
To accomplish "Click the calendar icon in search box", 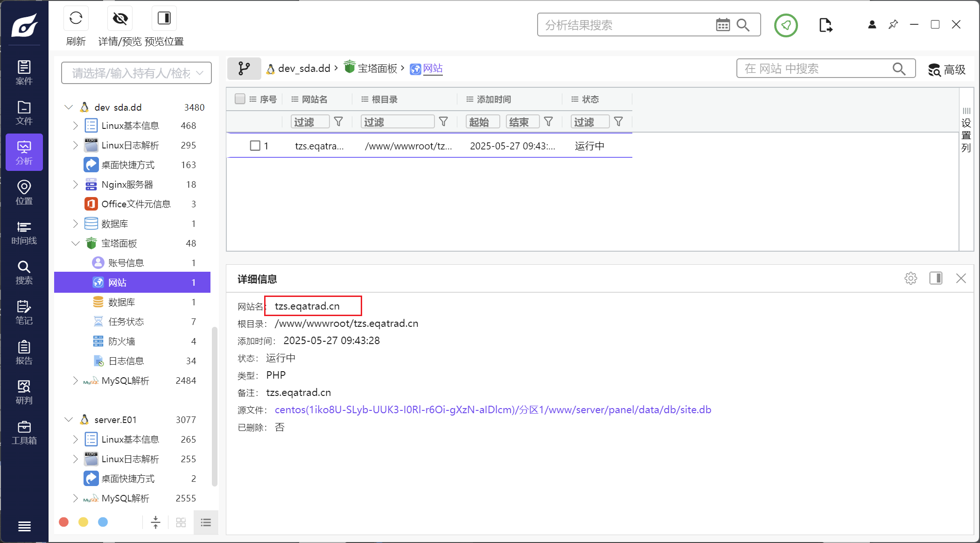I will click(722, 25).
